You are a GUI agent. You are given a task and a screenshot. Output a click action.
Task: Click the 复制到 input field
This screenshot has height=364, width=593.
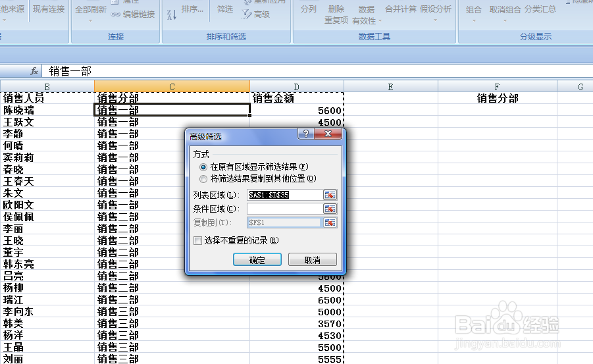point(284,222)
